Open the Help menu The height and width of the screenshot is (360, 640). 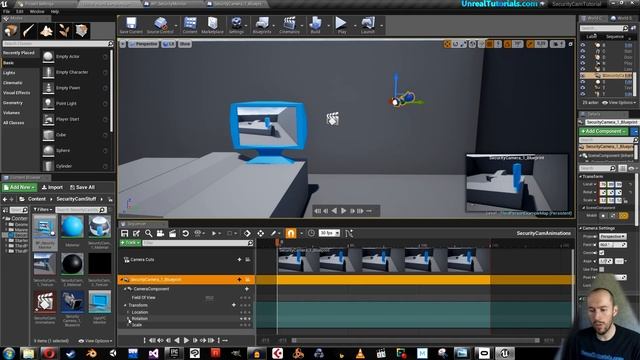[x=55, y=11]
